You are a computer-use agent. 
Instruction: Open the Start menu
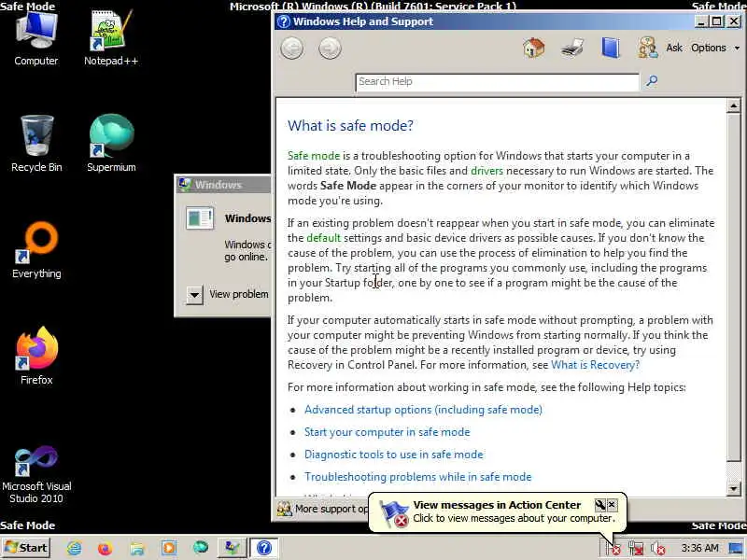coord(26,548)
